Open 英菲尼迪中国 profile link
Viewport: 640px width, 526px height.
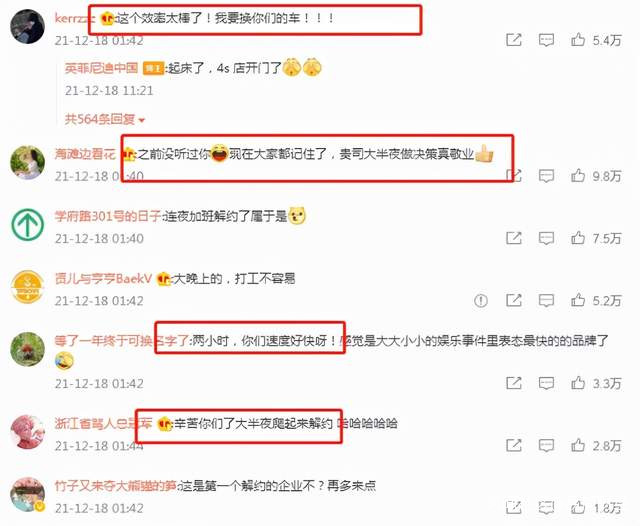pos(101,68)
